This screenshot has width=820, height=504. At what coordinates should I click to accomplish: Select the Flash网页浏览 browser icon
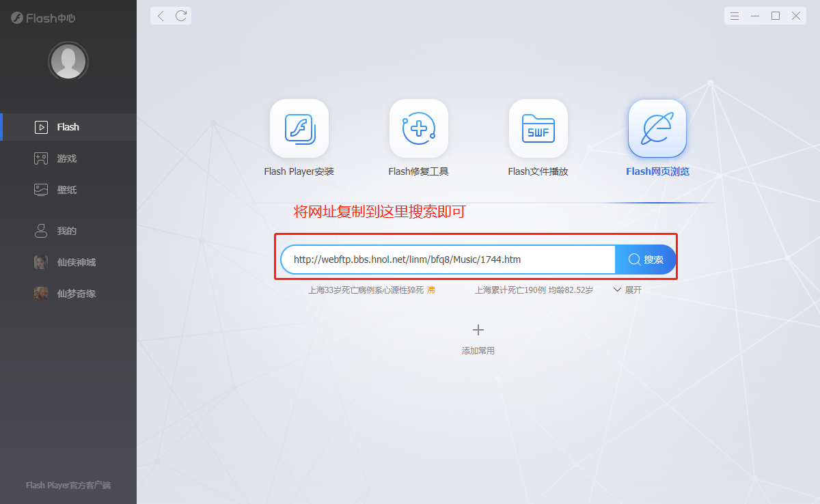pos(657,128)
